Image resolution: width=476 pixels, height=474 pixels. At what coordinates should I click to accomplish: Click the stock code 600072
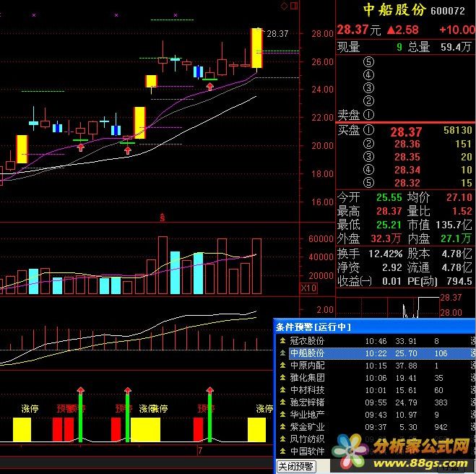[448, 12]
